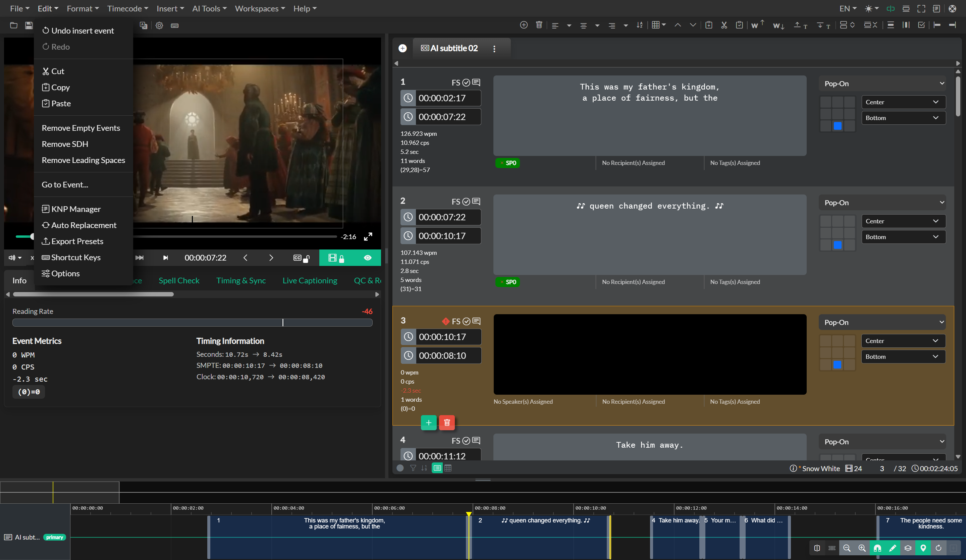
Task: Open the Pop-On dropdown for event 1
Action: tap(882, 83)
